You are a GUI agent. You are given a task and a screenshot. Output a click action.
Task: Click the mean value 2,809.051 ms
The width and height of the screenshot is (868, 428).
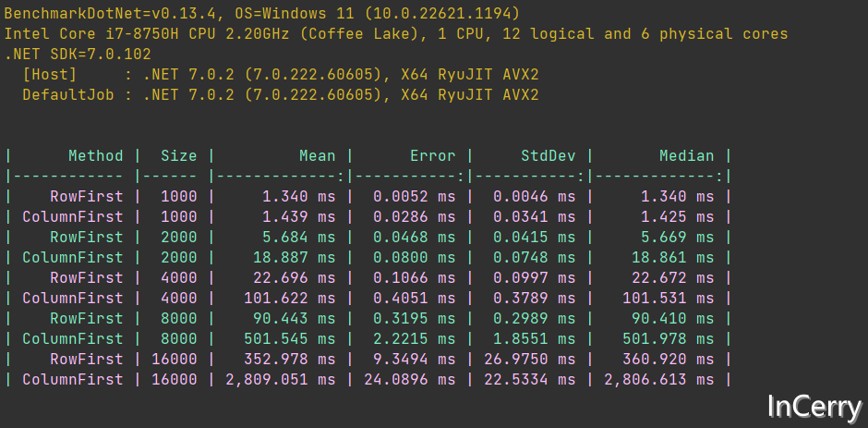tap(281, 379)
